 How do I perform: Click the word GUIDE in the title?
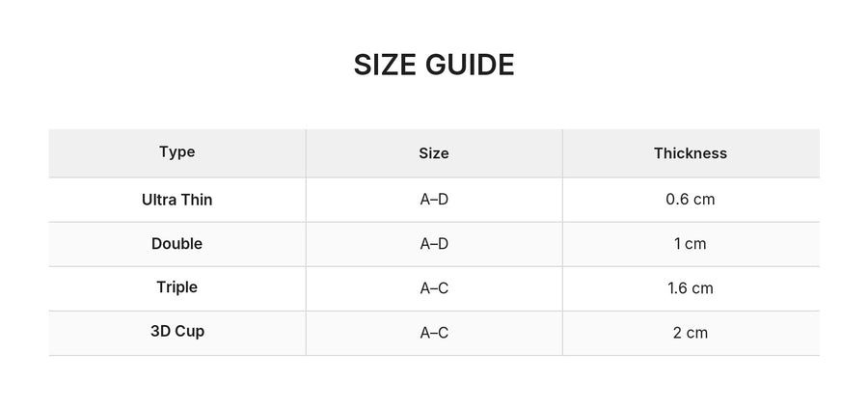tap(470, 65)
